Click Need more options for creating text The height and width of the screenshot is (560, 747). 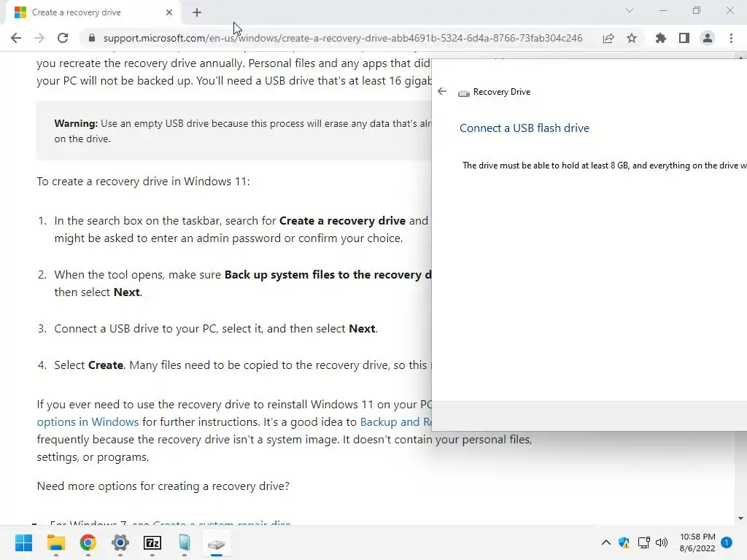(x=163, y=486)
